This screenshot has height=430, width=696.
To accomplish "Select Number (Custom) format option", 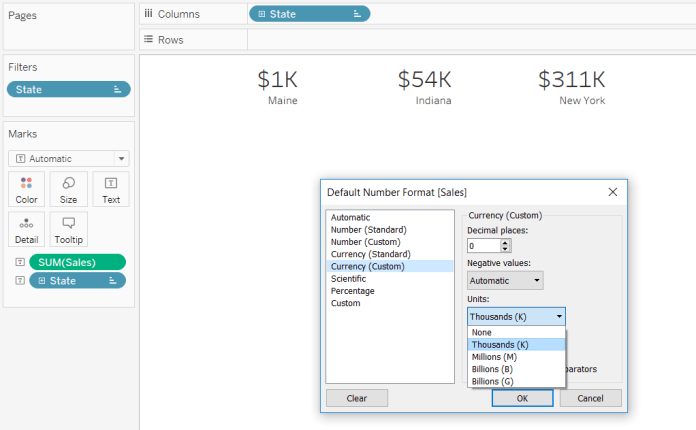I will tap(368, 242).
